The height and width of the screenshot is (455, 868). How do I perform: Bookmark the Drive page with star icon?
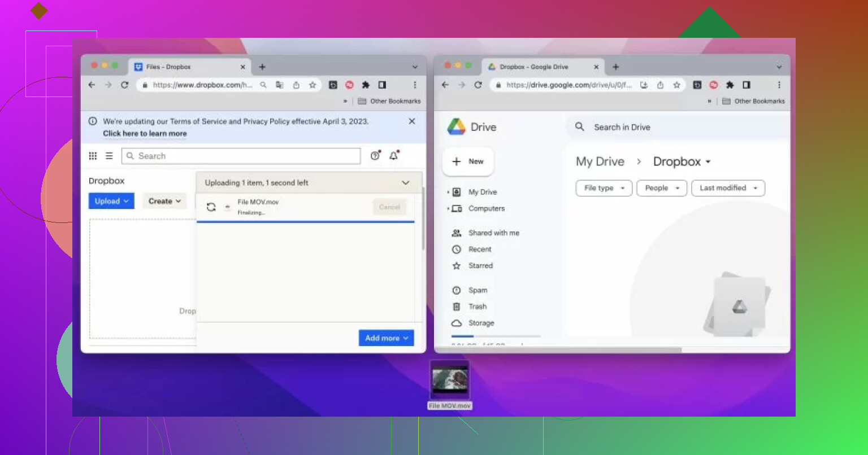676,85
